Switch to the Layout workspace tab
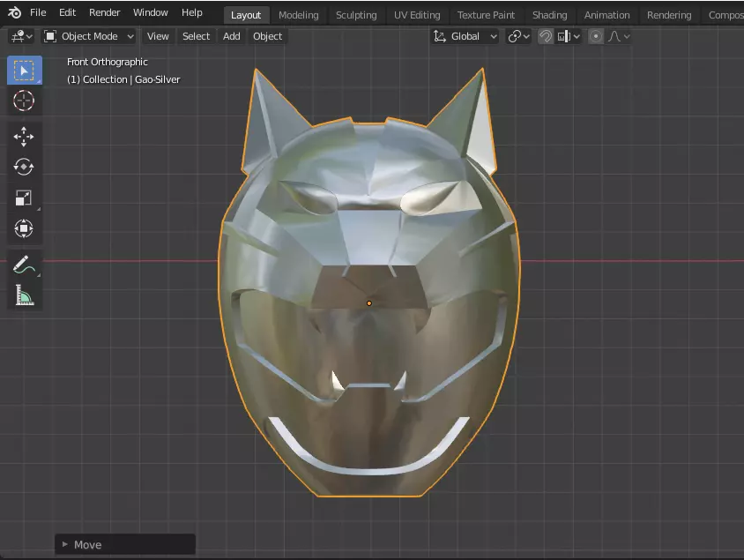This screenshot has width=744, height=560. (x=246, y=15)
